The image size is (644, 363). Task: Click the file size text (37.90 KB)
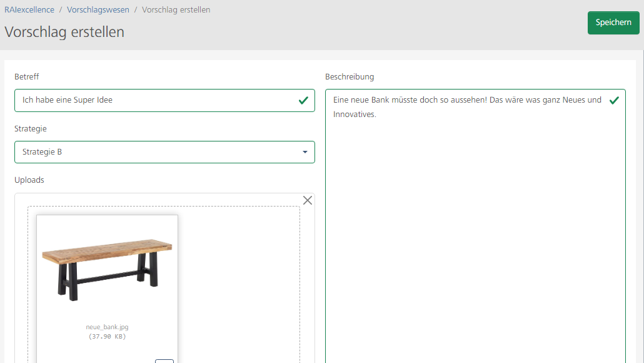[x=107, y=337]
